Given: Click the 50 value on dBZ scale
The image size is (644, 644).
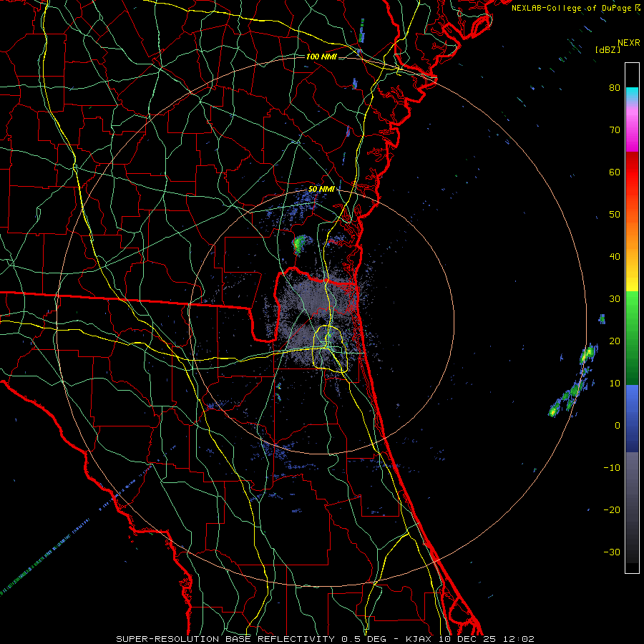Looking at the screenshot, I should pyautogui.click(x=615, y=215).
